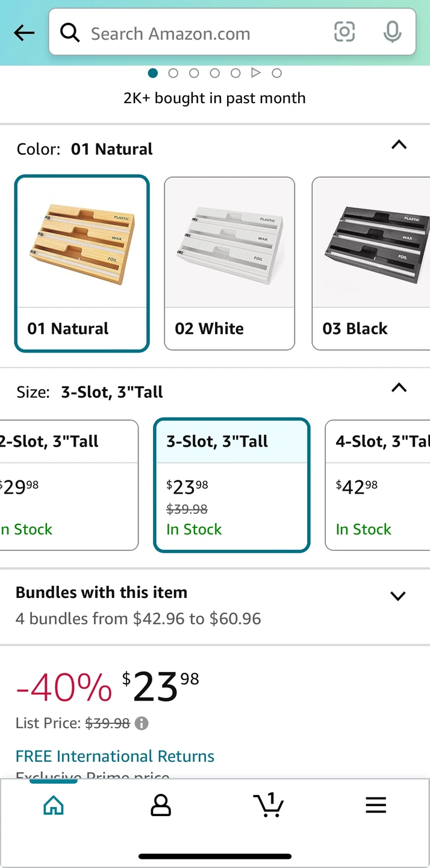Expand Bundles with this item
Viewport: 430px width, 868px height.
pos(215,606)
